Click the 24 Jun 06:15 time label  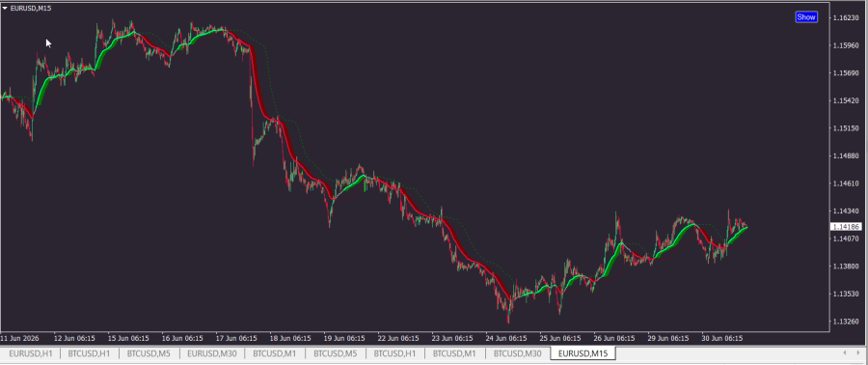(506, 338)
